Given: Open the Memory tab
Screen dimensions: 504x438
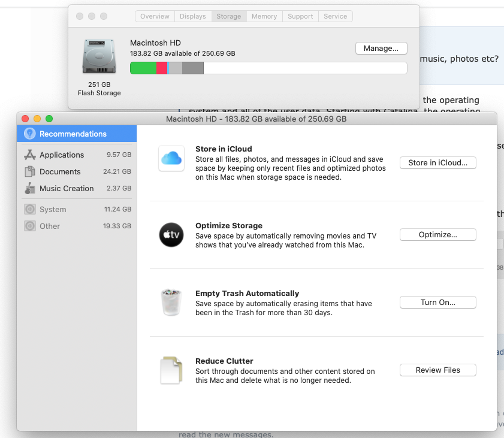Looking at the screenshot, I should point(264,16).
